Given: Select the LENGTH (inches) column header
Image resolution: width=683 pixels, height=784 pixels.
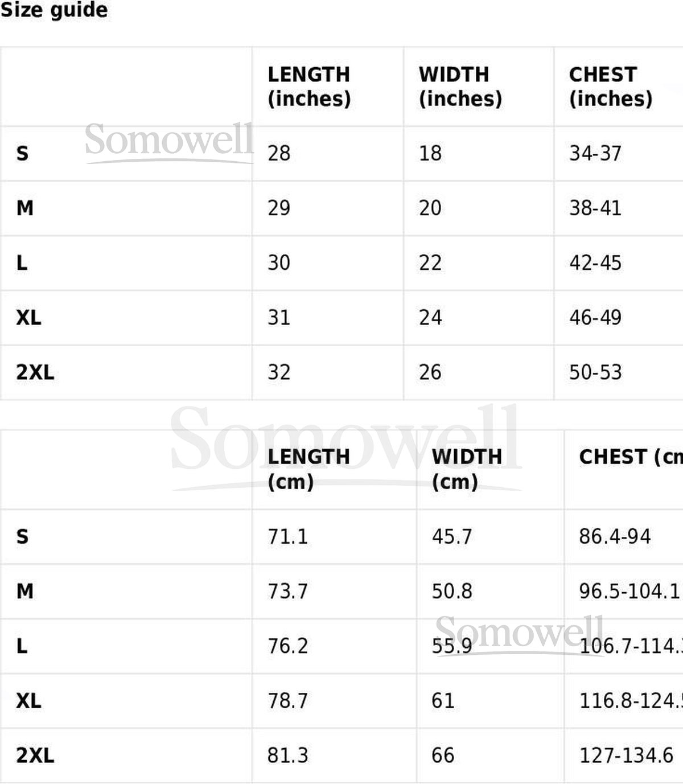Looking at the screenshot, I should [x=309, y=87].
